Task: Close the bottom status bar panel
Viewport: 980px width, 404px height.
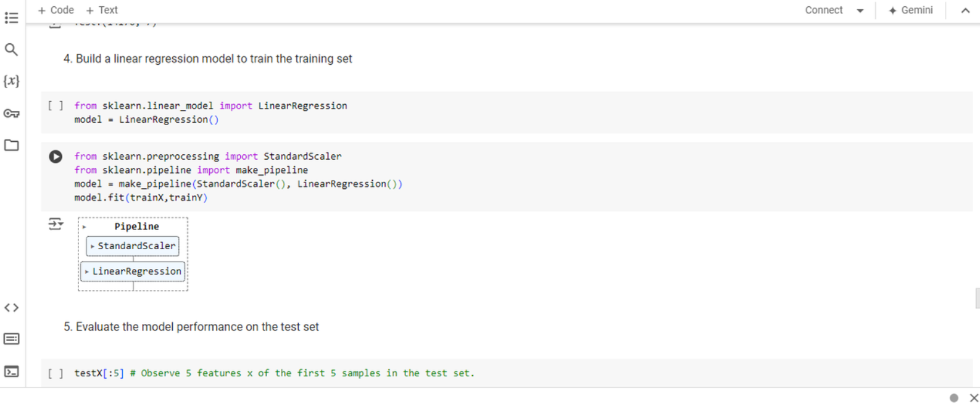Action: (x=974, y=398)
